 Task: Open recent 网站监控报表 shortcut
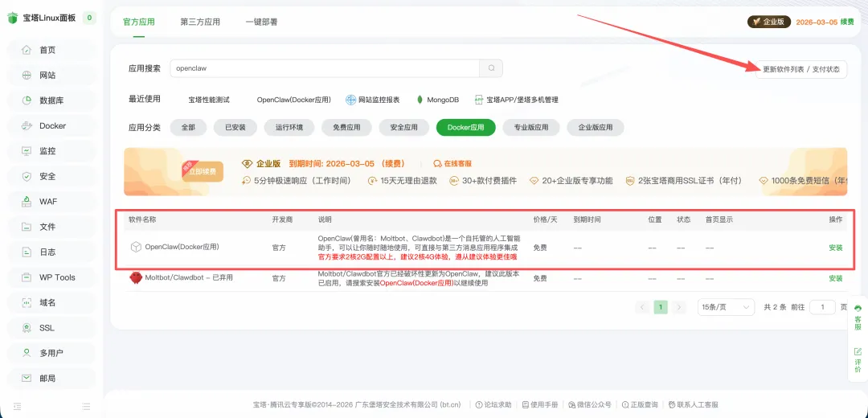coord(373,100)
